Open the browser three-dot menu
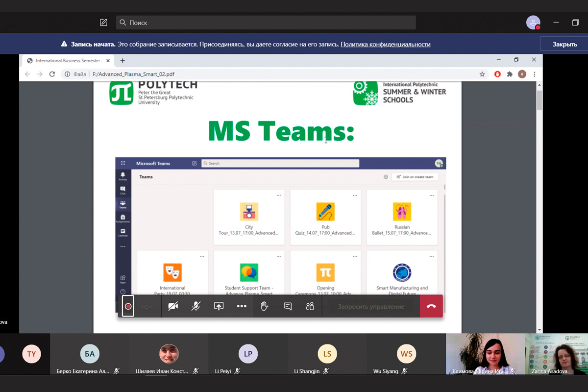 [534, 74]
